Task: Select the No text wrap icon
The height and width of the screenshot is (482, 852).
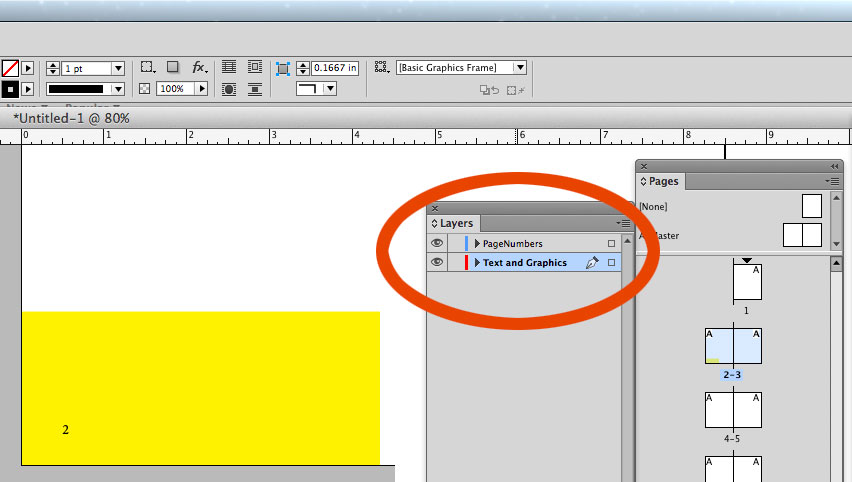Action: [x=229, y=67]
